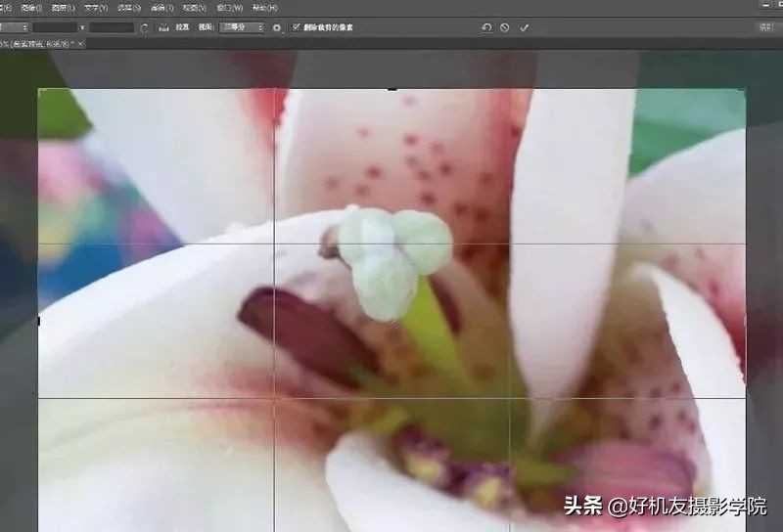Image resolution: width=783 pixels, height=532 pixels.
Task: Cancel the current crop operation icon
Action: [505, 27]
